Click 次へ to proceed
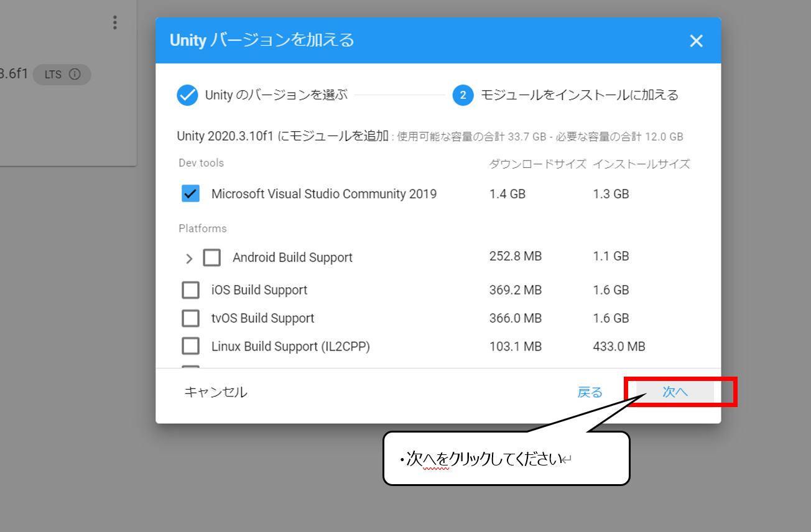The image size is (811, 532). [x=675, y=392]
